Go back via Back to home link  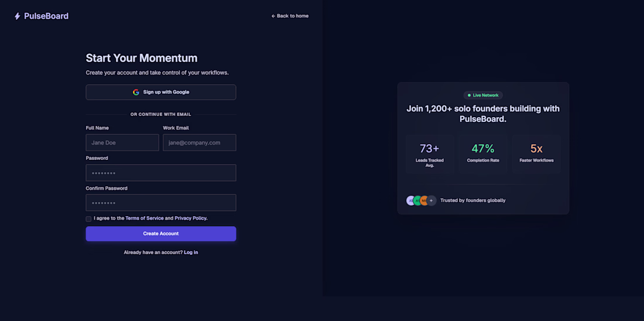click(290, 16)
